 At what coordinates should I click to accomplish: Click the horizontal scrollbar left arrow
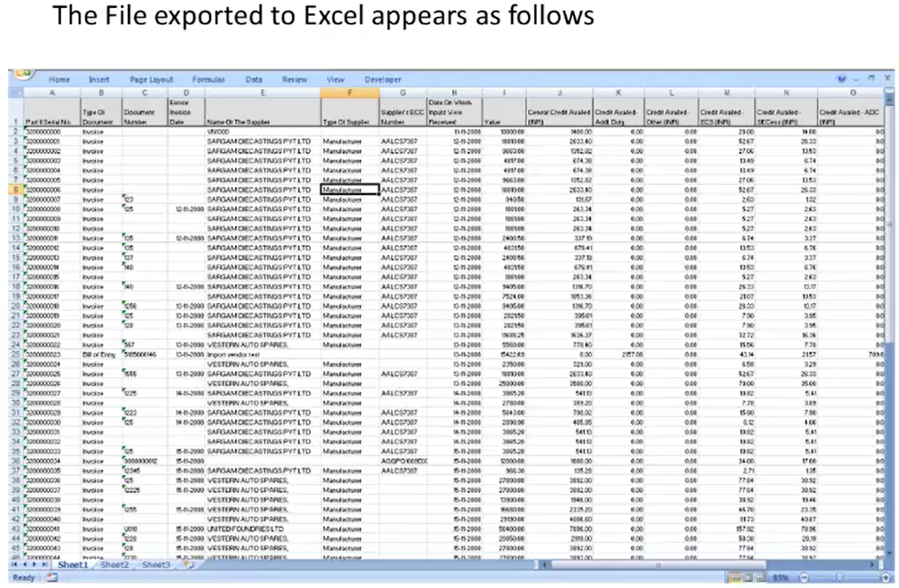pyautogui.click(x=545, y=565)
